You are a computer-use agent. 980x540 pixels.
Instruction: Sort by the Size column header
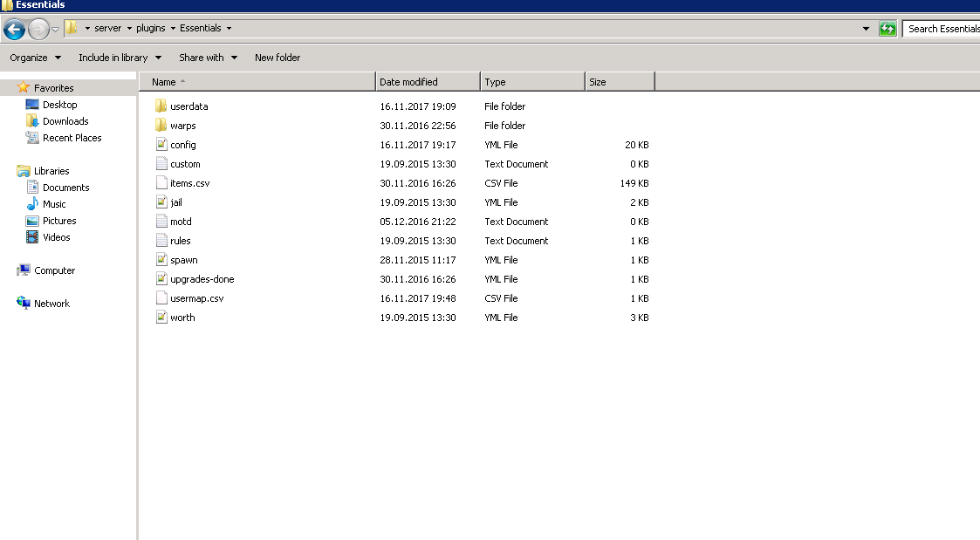pyautogui.click(x=620, y=82)
